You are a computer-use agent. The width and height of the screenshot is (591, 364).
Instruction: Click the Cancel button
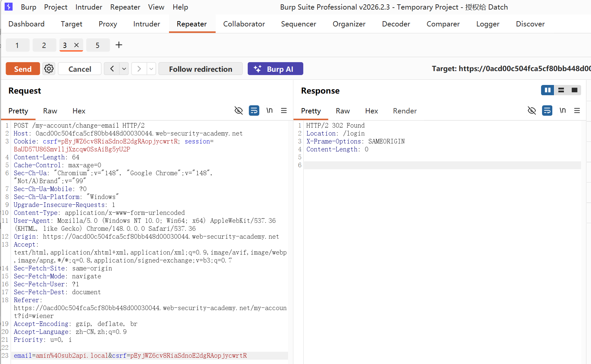(x=80, y=69)
